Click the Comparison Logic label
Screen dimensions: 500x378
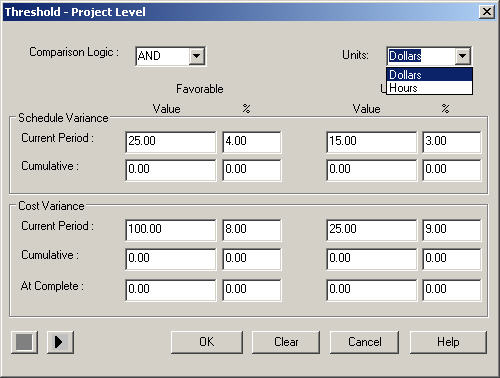coord(74,52)
